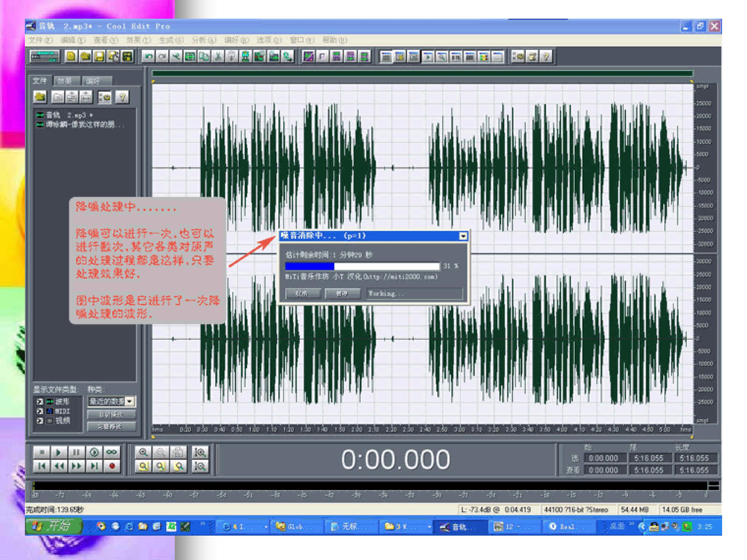Viewport: 747px width, 560px height.
Task: Switch to the 偏好 tab in the left panel
Action: tap(97, 81)
